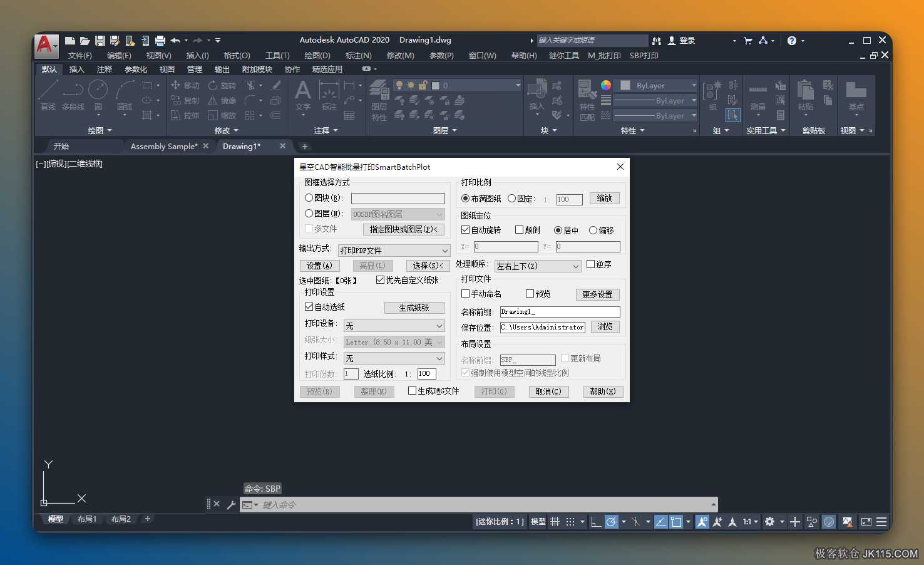Check the 手动命名 checkbox
Image resolution: width=924 pixels, height=565 pixels.
pos(466,294)
